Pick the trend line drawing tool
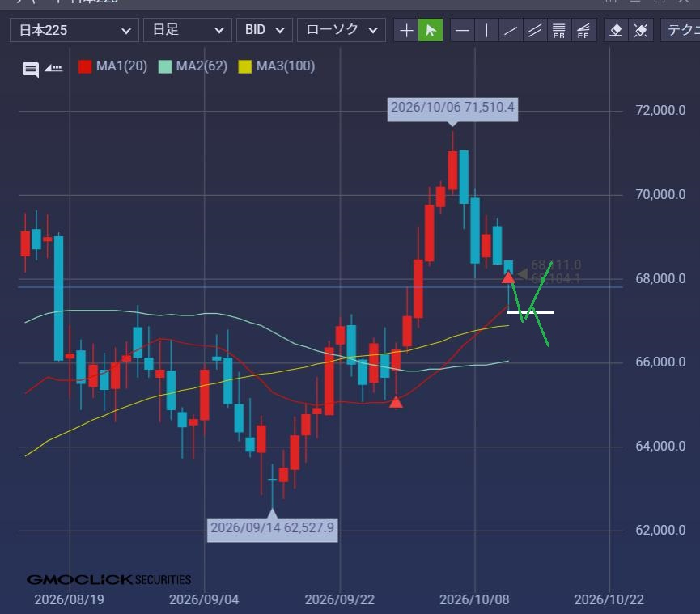 [x=511, y=31]
